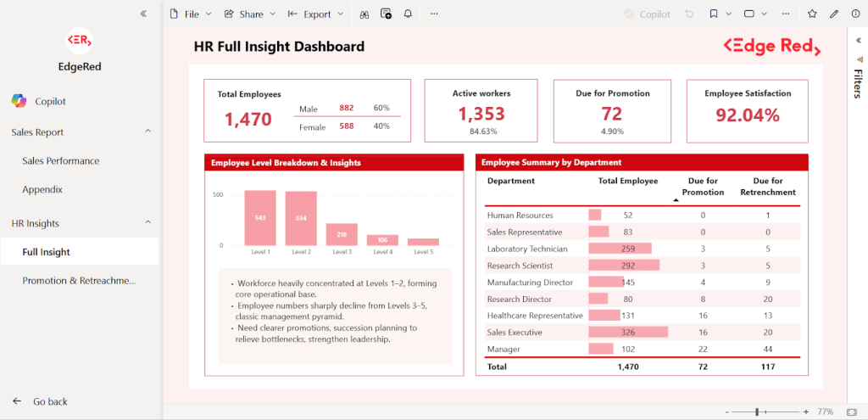Open Copilot from the sidebar

[50, 101]
